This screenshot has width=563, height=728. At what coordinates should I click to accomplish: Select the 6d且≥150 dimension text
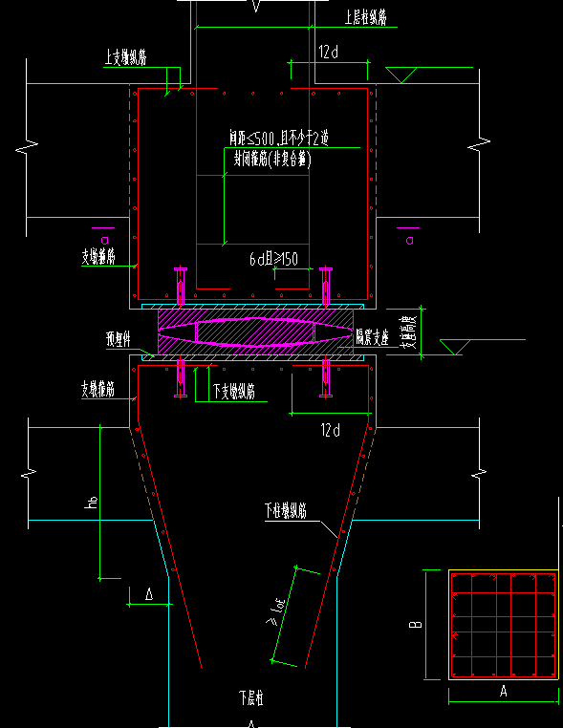tap(273, 259)
